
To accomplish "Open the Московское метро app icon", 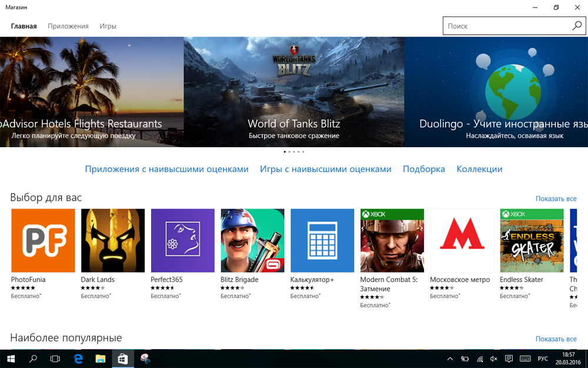I will pos(462,240).
